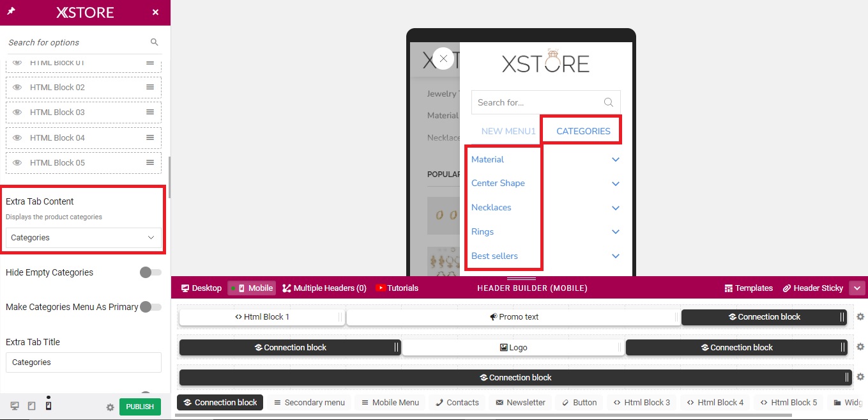This screenshot has height=420, width=868.
Task: Open the Center Shape category link
Action: pyautogui.click(x=498, y=183)
